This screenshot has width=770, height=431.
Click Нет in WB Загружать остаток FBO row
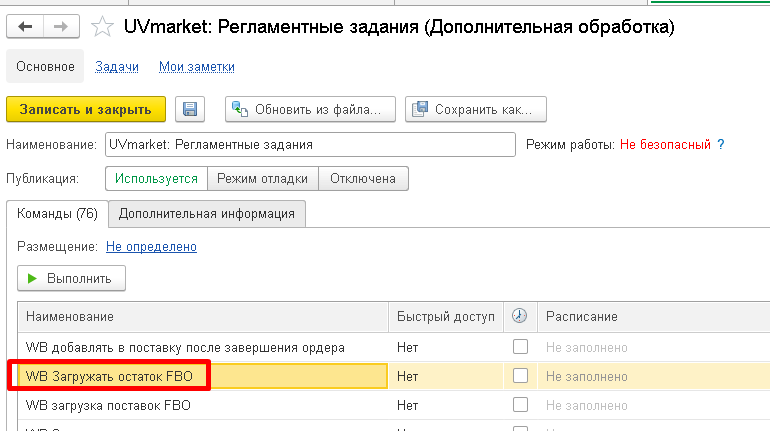point(408,377)
